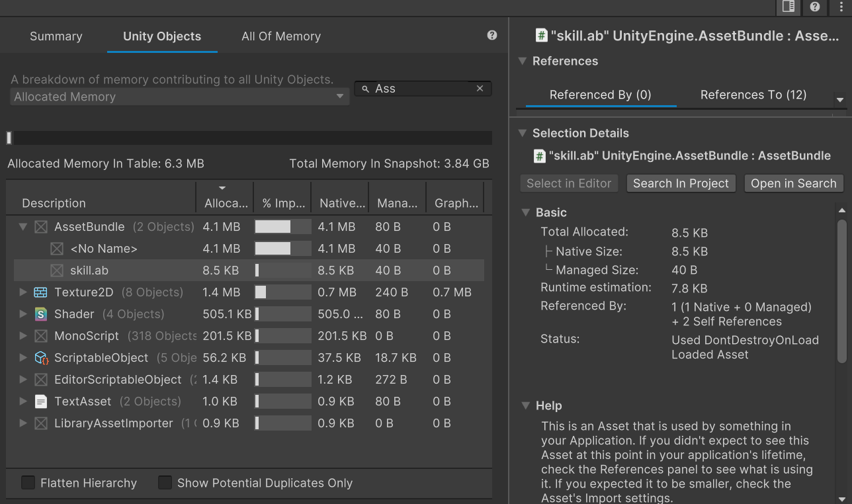Viewport: 852px width, 504px height.
Task: Click the help icon beside the tabs
Action: click(491, 36)
